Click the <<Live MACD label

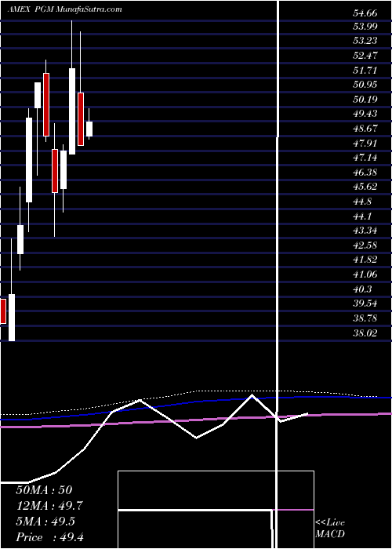click(x=330, y=529)
